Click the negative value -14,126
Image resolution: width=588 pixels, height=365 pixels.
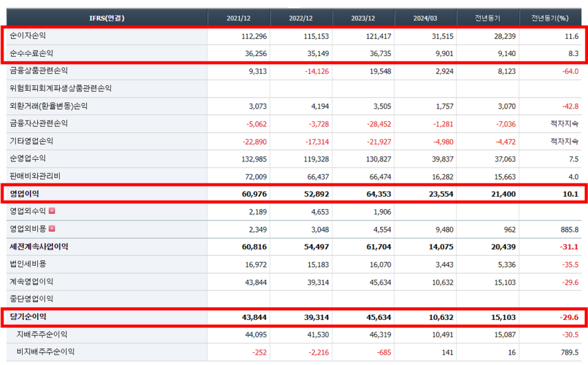[x=317, y=71]
